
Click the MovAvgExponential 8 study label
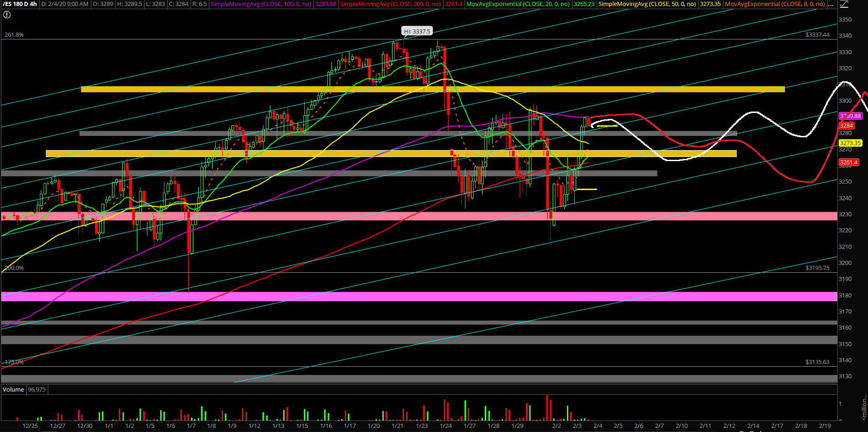point(775,4)
